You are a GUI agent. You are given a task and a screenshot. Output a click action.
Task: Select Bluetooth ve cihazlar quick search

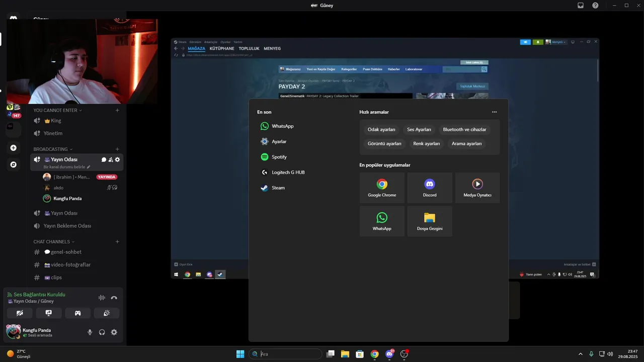pos(464,129)
